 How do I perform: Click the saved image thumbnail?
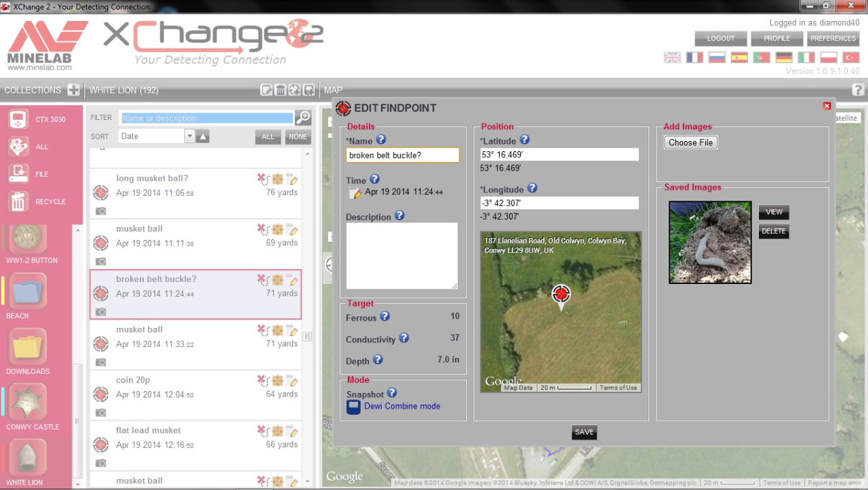click(710, 242)
